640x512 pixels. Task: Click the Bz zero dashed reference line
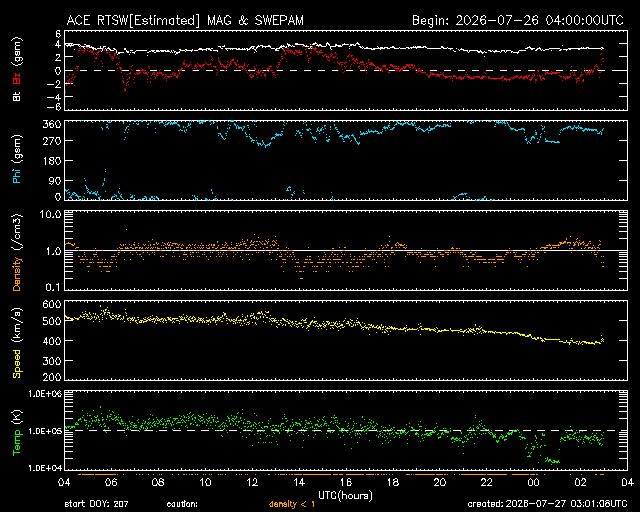coord(346,70)
